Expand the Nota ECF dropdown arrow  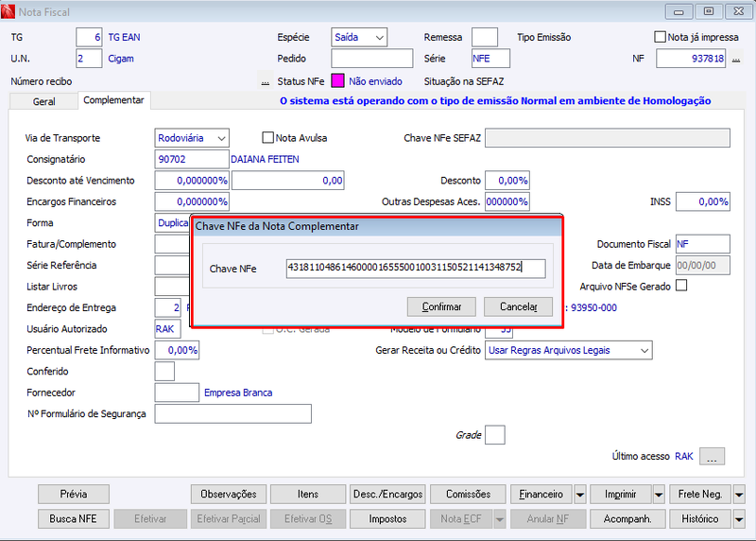click(500, 519)
